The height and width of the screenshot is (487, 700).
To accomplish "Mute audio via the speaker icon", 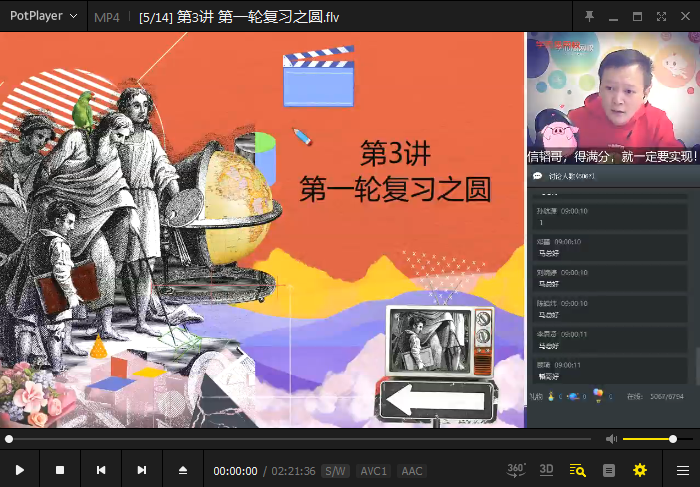I will (612, 439).
